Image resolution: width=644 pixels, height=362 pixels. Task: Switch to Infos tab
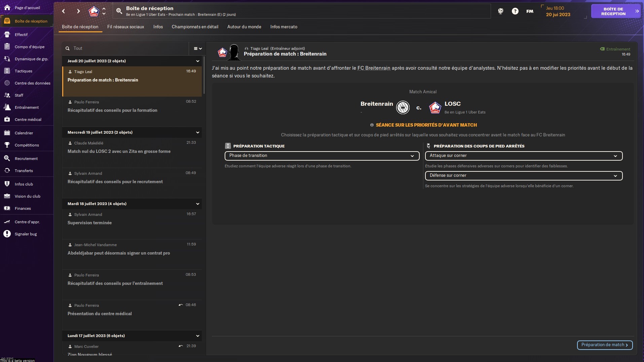tap(158, 27)
